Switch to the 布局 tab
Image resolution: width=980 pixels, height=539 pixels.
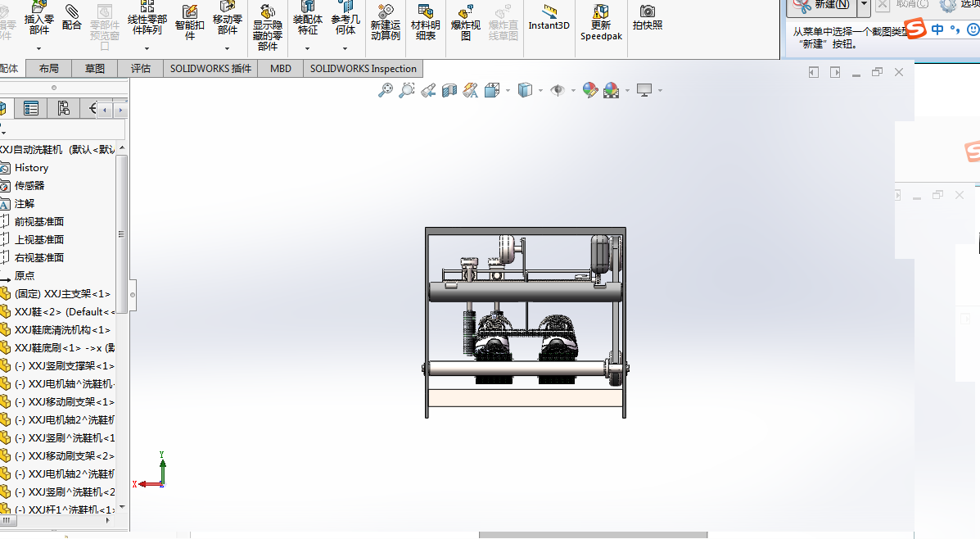(49, 69)
